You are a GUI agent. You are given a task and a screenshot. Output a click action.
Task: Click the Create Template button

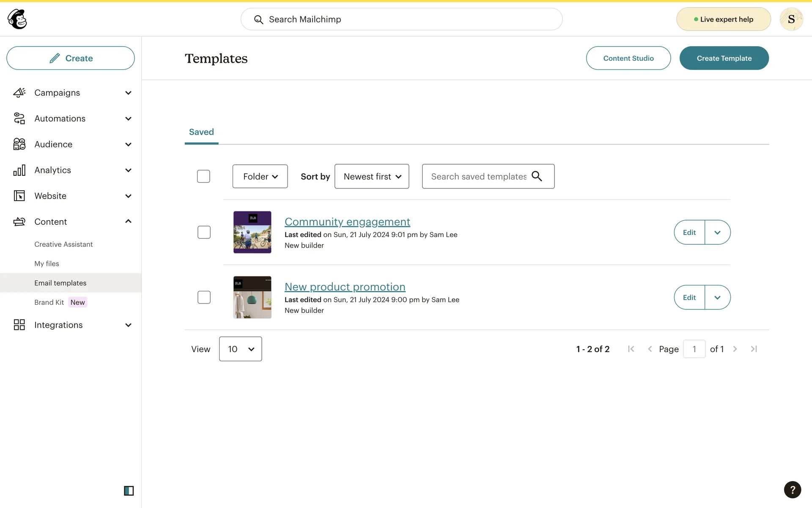tap(724, 58)
